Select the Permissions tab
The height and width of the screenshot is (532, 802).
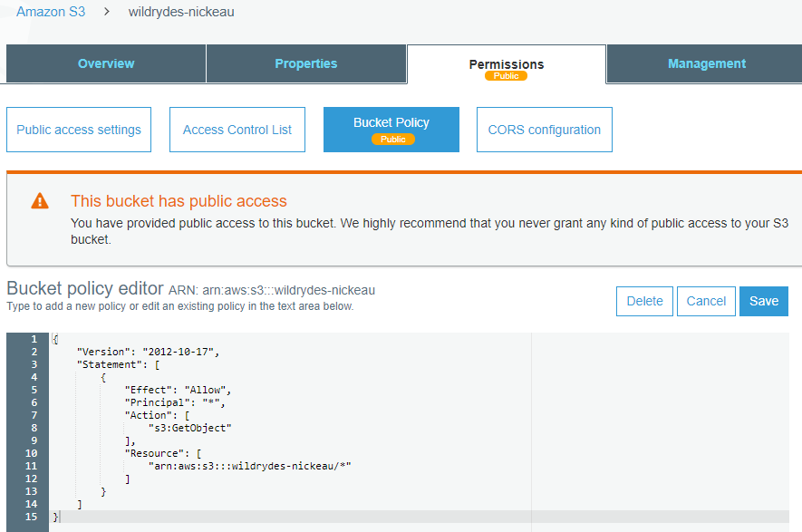(x=506, y=64)
